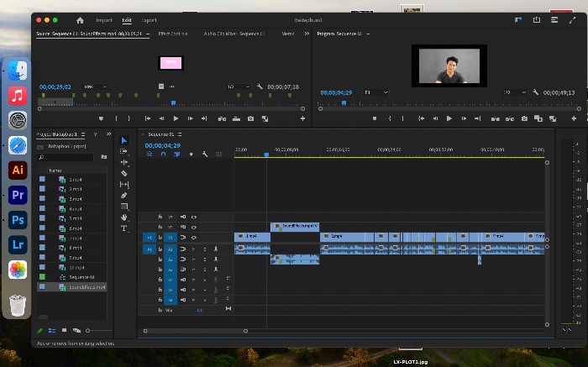Click the Project panel search field
The image size is (588, 367).
coord(66,157)
